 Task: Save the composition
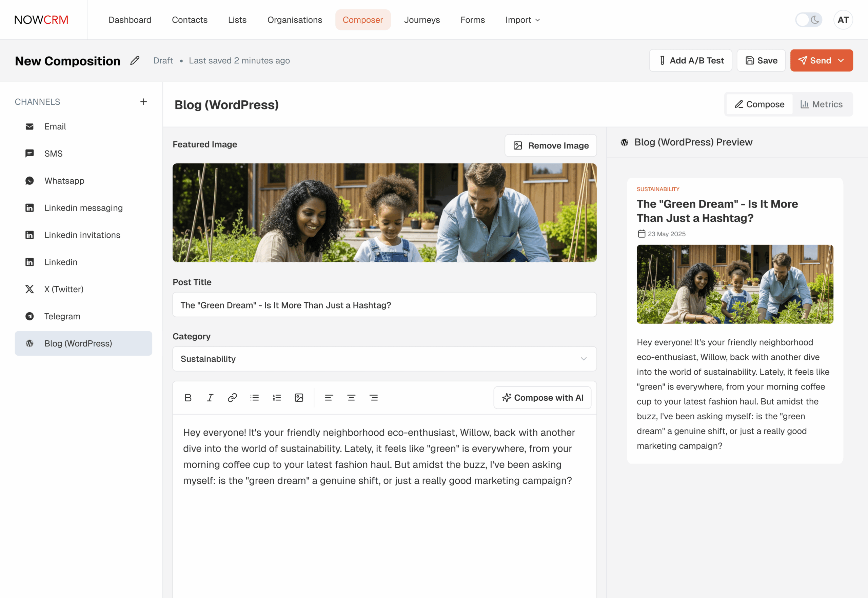click(761, 61)
